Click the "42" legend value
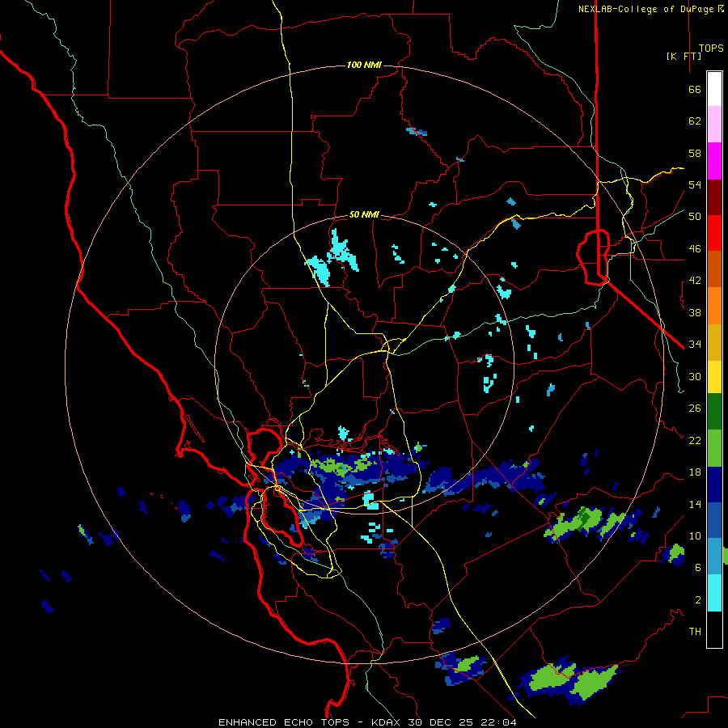Screen dimensions: 728x728 pyautogui.click(x=695, y=281)
